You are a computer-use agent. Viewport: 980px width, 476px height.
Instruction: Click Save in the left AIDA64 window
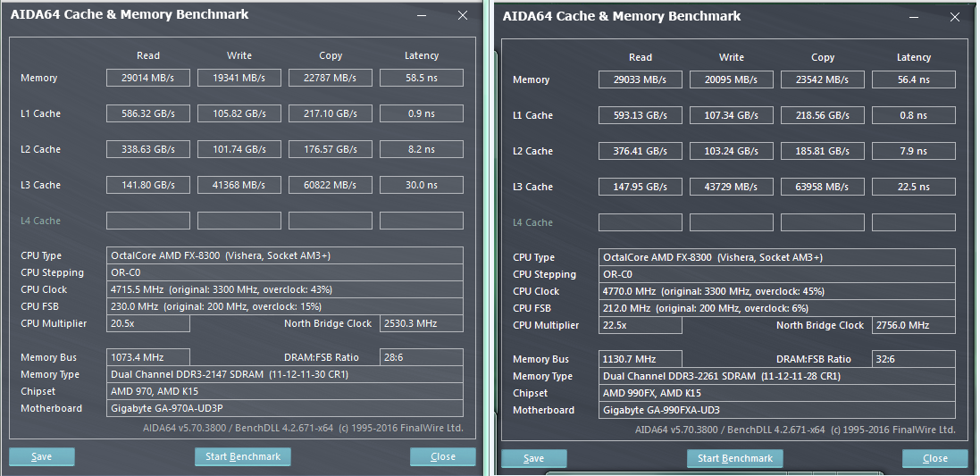coord(42,456)
